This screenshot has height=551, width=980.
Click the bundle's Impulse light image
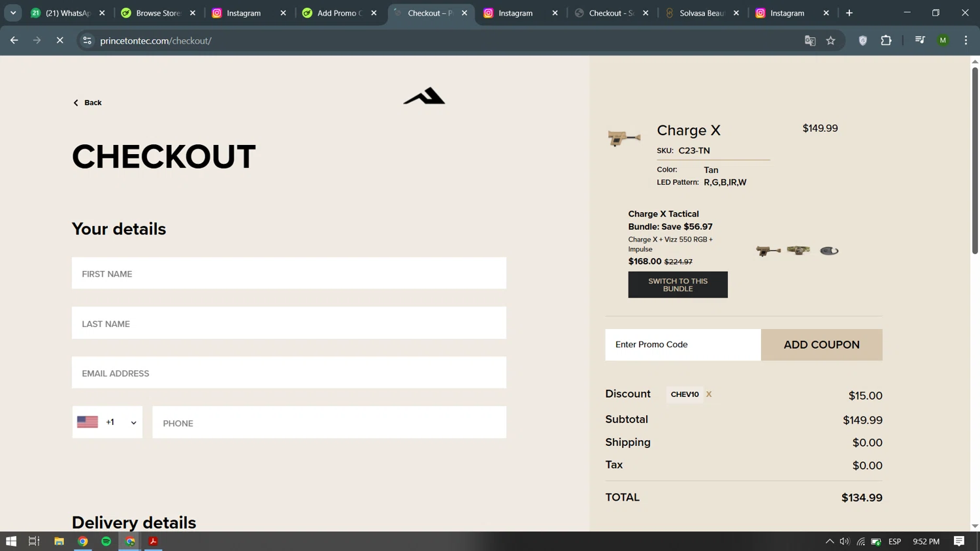[x=829, y=251]
